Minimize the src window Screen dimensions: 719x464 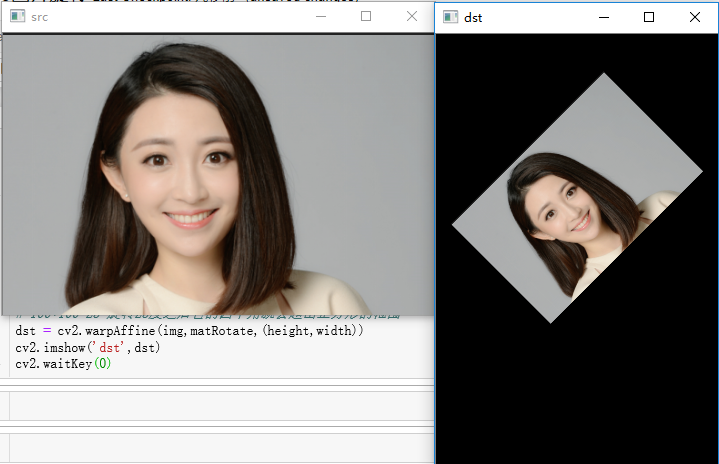(321, 17)
